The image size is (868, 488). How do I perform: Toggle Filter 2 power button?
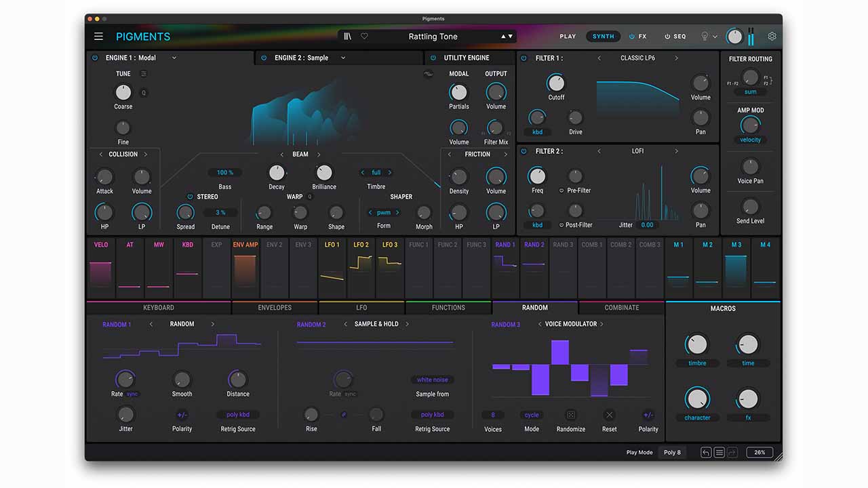[524, 152]
